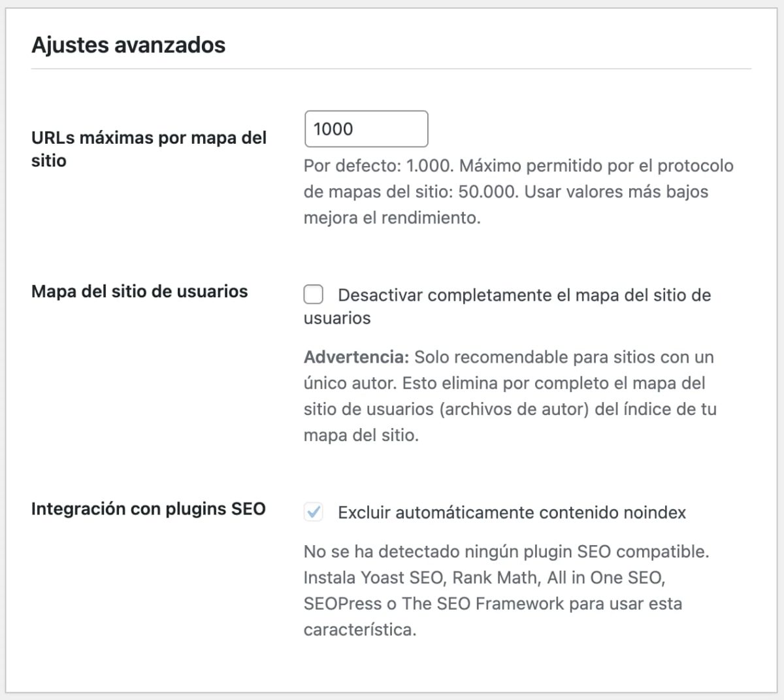784x700 pixels.
Task: Click the 'Ajustes avanzados' section heading
Action: 129,45
